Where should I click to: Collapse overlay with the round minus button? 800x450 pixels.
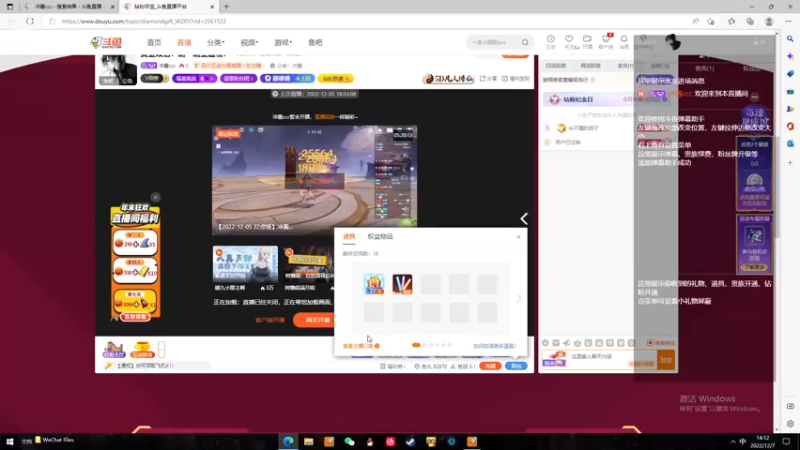755,97
